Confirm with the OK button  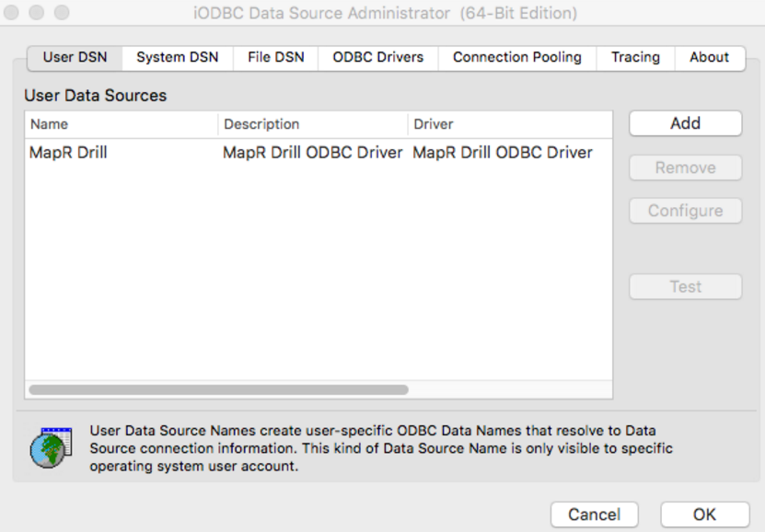point(704,515)
